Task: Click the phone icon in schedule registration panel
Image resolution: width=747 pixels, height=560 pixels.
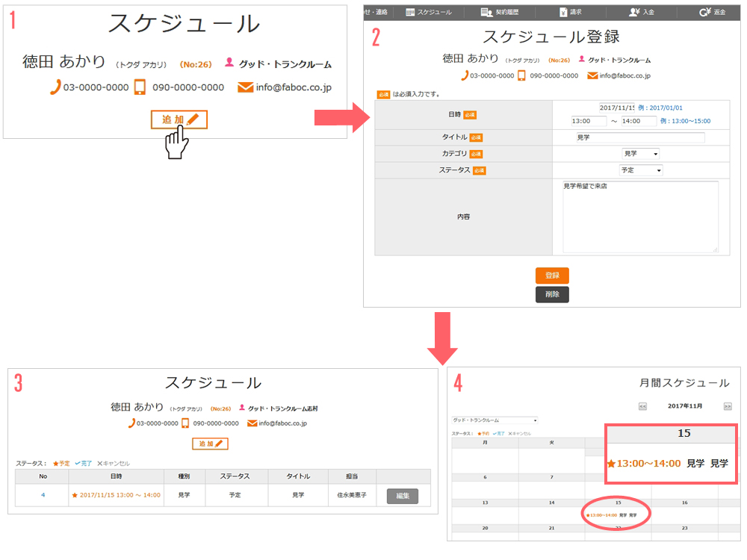Action: pos(465,75)
